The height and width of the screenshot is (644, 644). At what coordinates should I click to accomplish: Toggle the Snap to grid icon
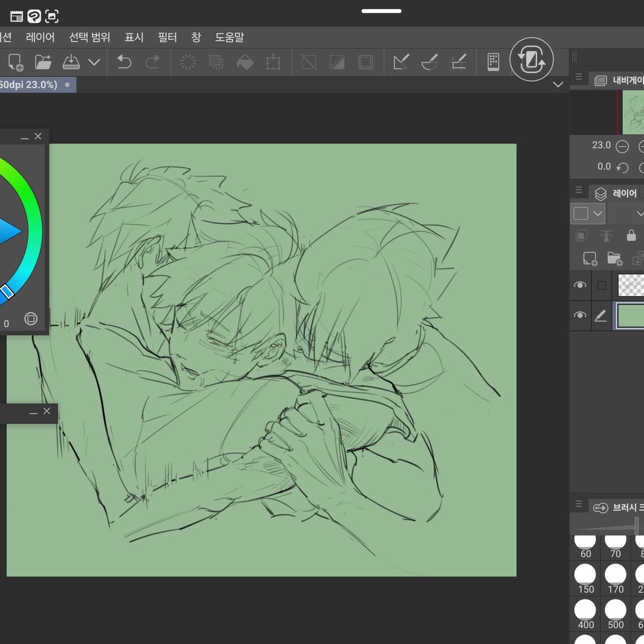pyautogui.click(x=458, y=62)
